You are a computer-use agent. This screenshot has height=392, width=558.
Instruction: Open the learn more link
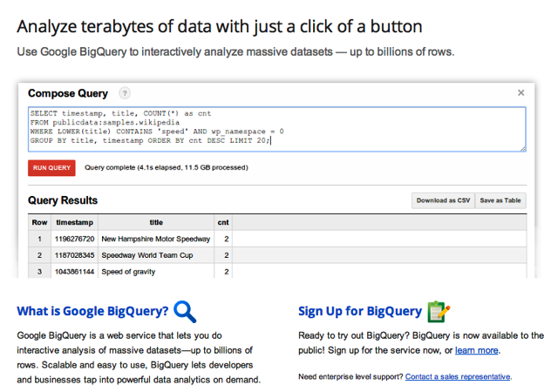pos(477,350)
